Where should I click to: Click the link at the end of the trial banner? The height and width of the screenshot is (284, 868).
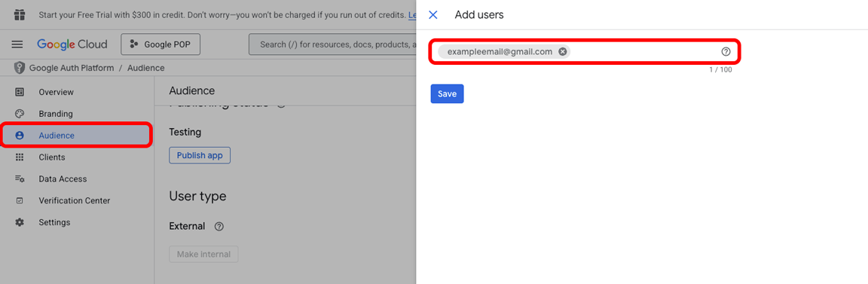coord(412,15)
